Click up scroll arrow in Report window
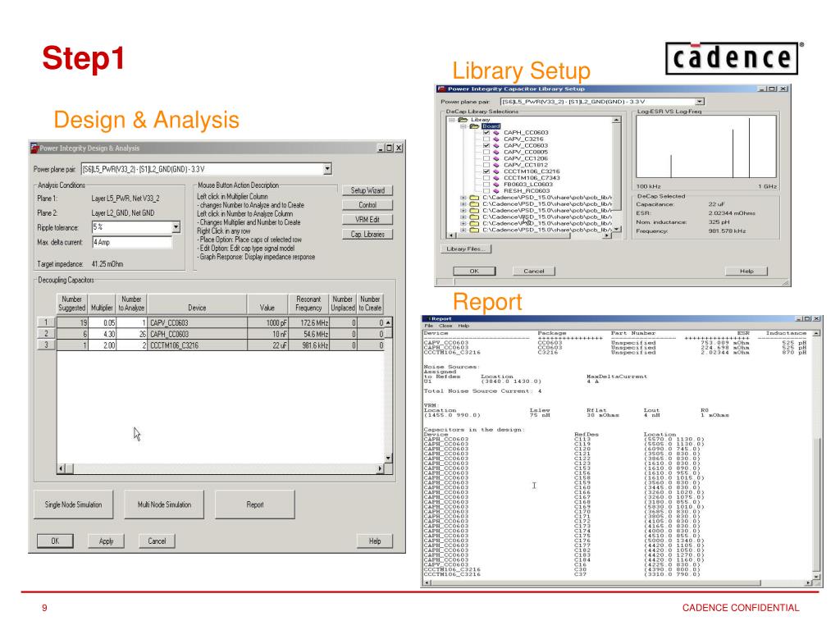 (x=816, y=333)
